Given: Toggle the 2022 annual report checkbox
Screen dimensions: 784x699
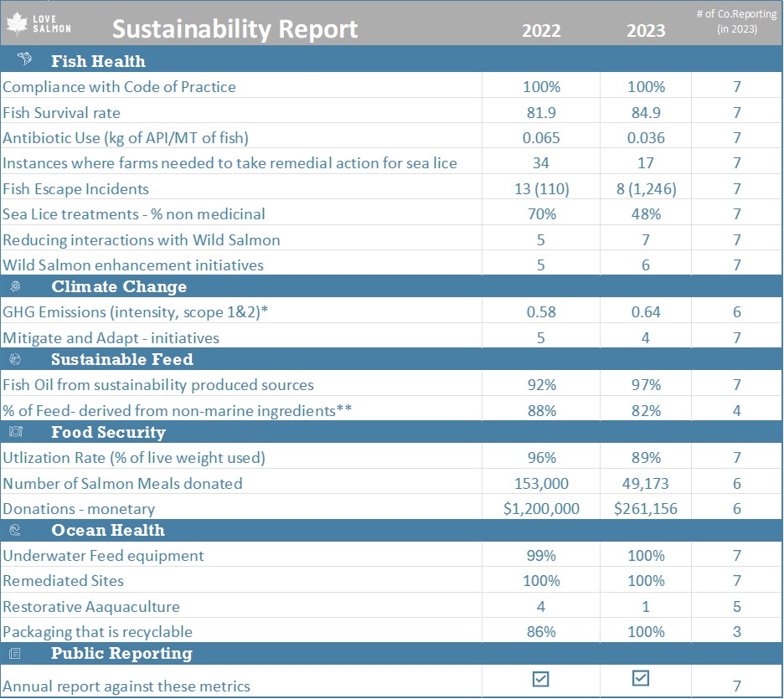Looking at the screenshot, I should pyautogui.click(x=541, y=679).
